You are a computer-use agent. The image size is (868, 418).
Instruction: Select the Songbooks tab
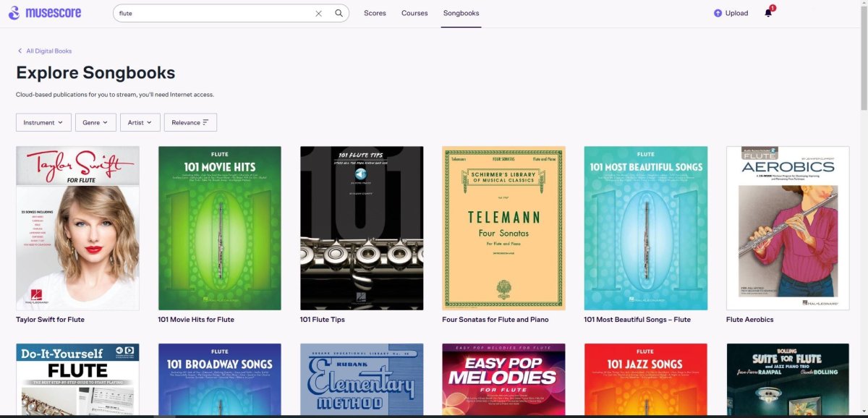click(461, 13)
